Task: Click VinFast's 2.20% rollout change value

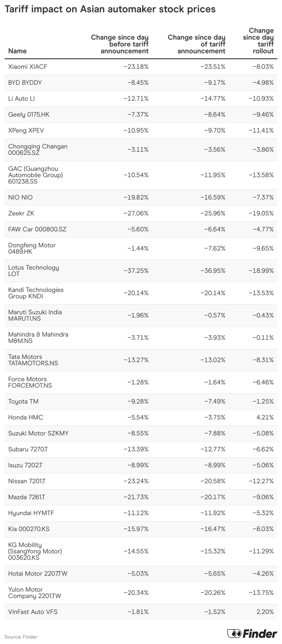Action: (x=265, y=612)
